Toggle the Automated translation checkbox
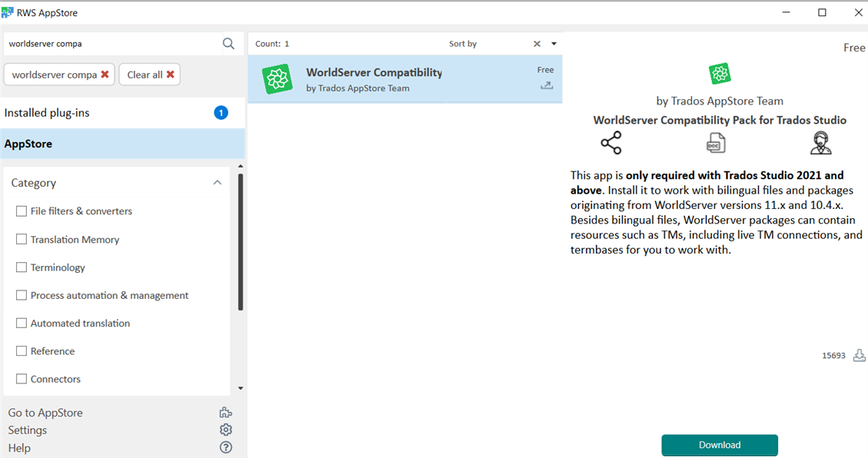 [22, 324]
